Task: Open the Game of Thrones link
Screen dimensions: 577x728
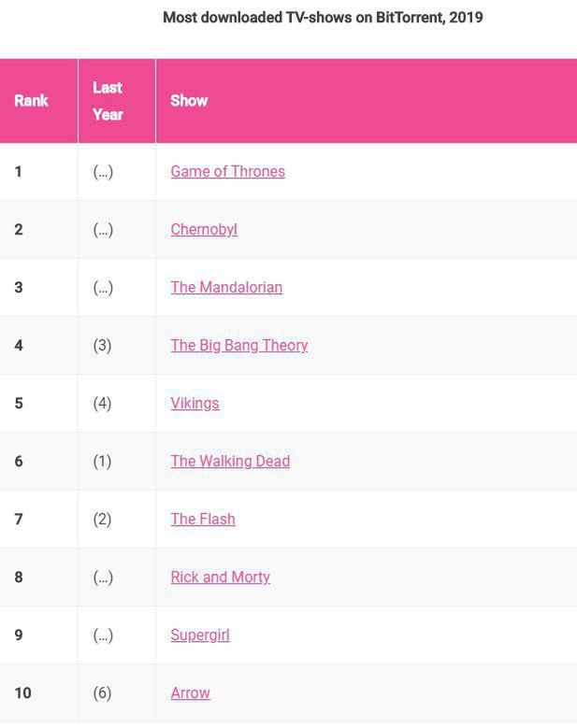Action: [x=227, y=172]
